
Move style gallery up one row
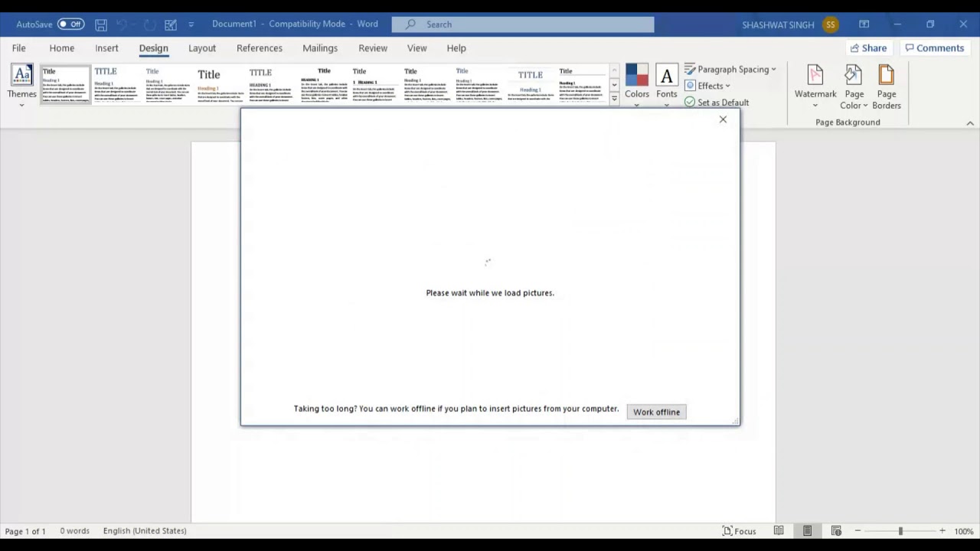click(614, 71)
